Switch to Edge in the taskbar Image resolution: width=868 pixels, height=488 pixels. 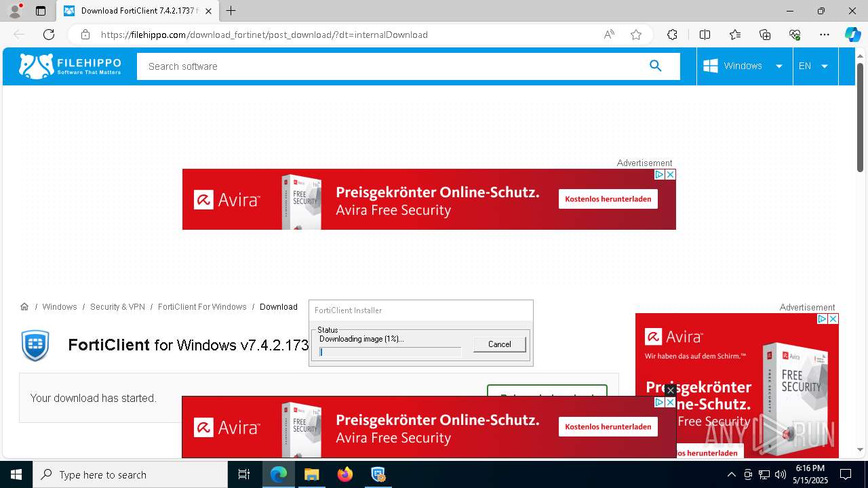point(279,474)
